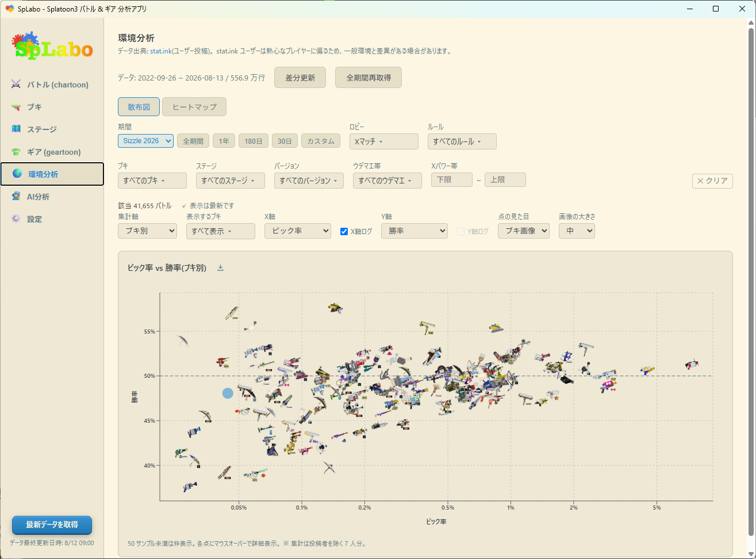The width and height of the screenshot is (756, 559).
Task: Select the striped brush icon above 55% near 0.05%
Action: (232, 313)
